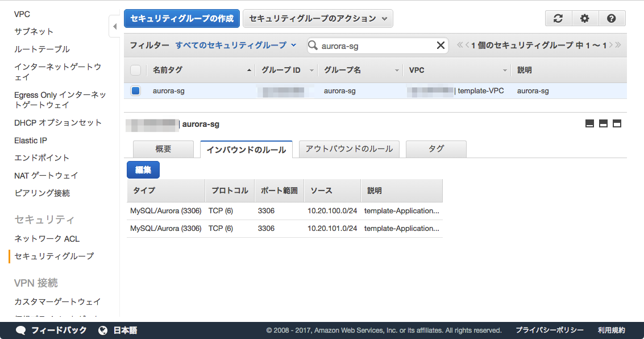This screenshot has height=339, width=644.
Task: Open the グループID column filter dropdown
Action: click(311, 69)
